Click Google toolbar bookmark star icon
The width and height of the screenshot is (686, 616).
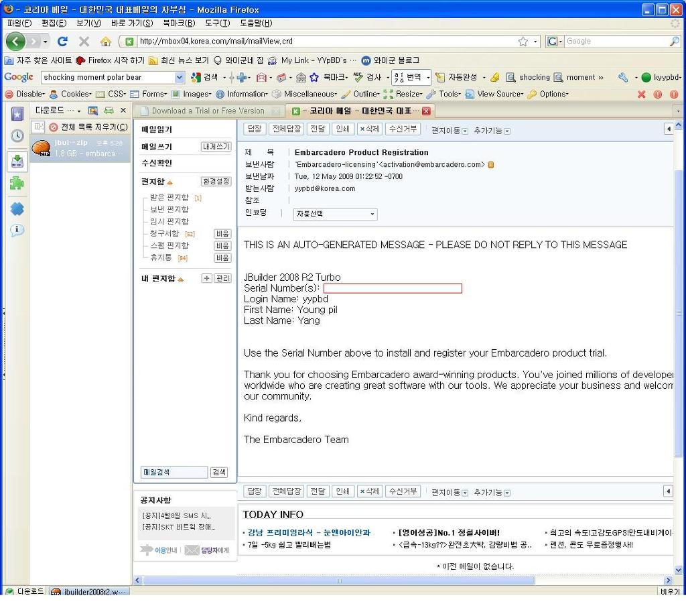[x=314, y=78]
